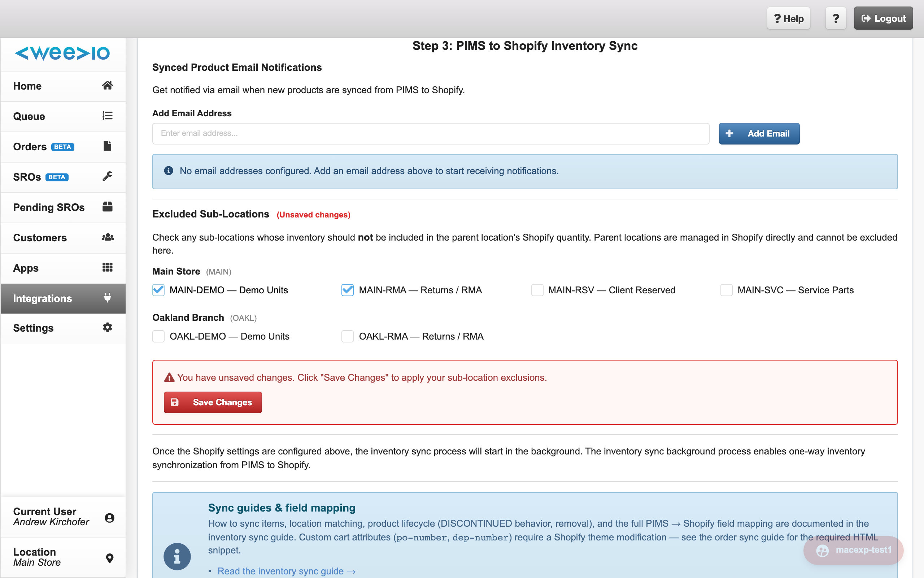Viewport: 924px width, 578px height.
Task: Click the Sync guides & field mapping heading
Action: click(282, 508)
